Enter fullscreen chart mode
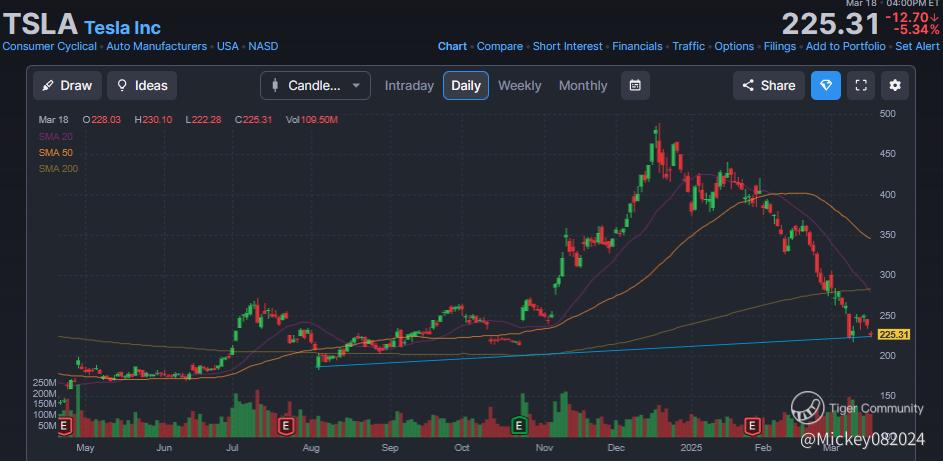The image size is (943, 461). [860, 86]
